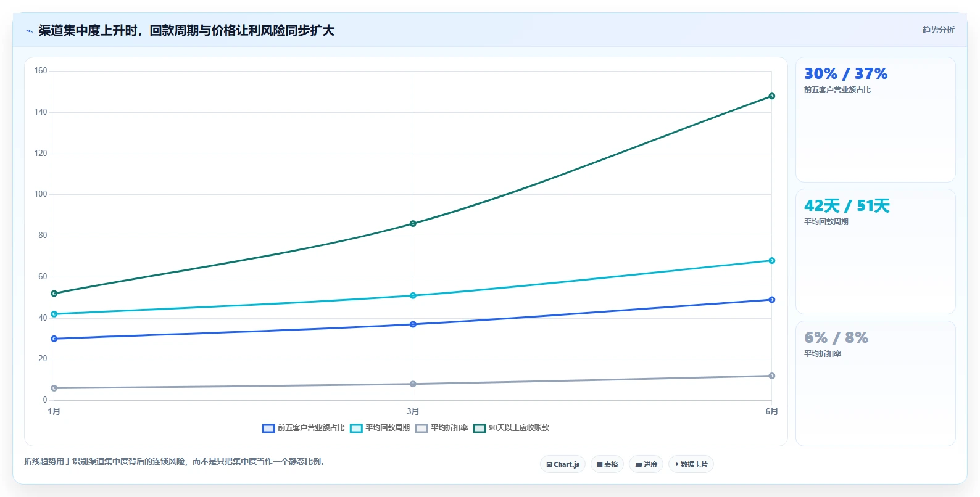Click the blue 前五客户营业额占比 point at 3月
The image size is (980, 497).
[413, 324]
